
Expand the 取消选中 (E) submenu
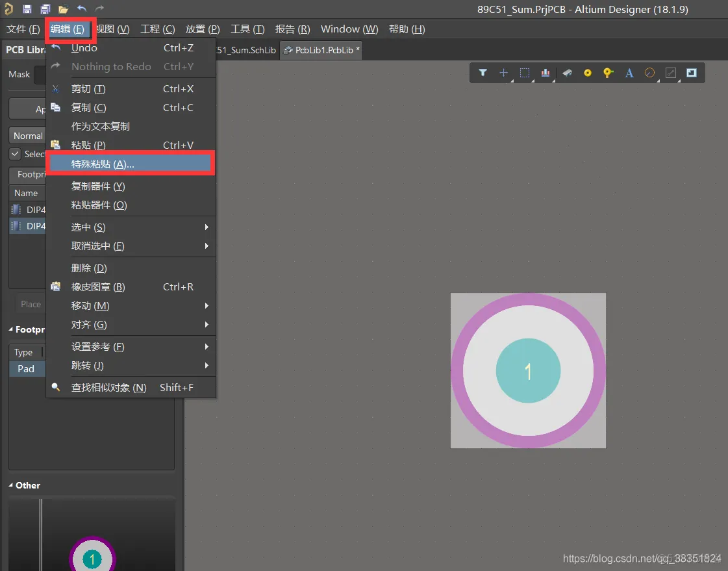coord(131,246)
